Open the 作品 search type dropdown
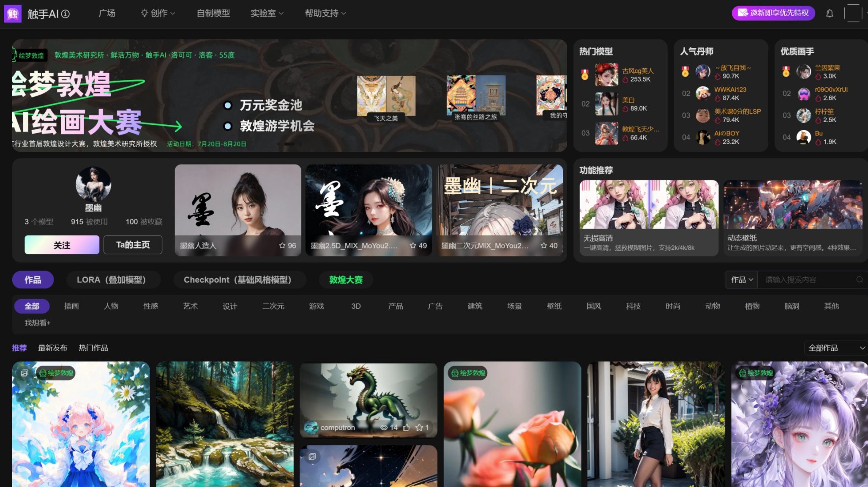Viewport: 868px width, 487px height. pyautogui.click(x=742, y=280)
